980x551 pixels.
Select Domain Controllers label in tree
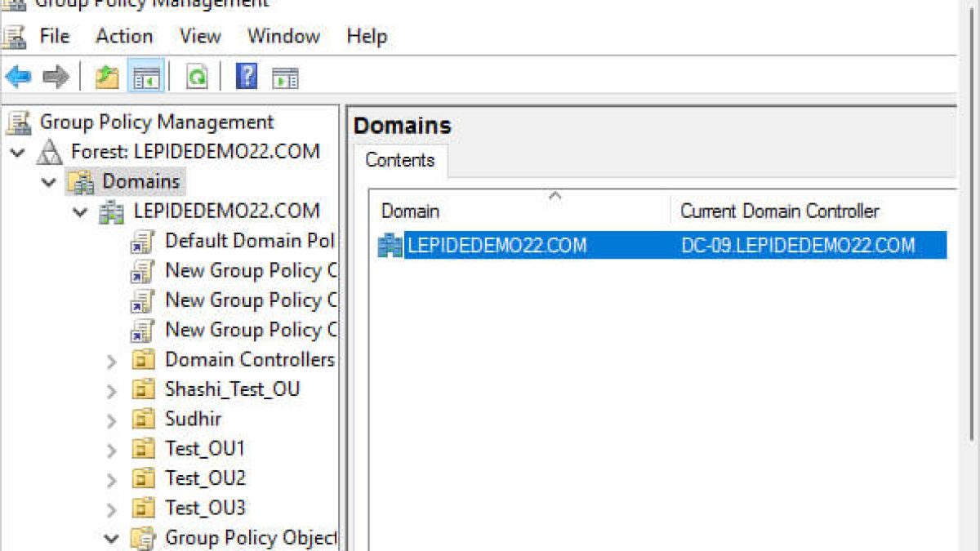click(250, 360)
